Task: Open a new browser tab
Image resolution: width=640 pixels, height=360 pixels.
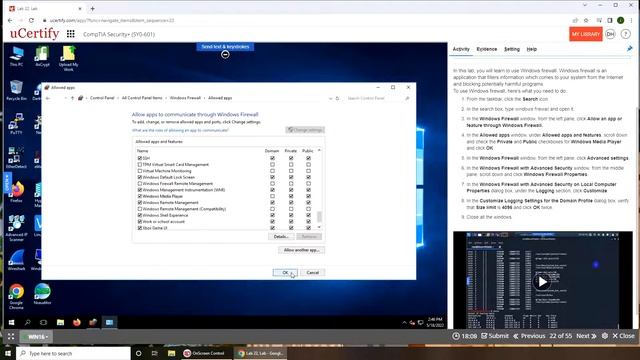Action: 93,8
